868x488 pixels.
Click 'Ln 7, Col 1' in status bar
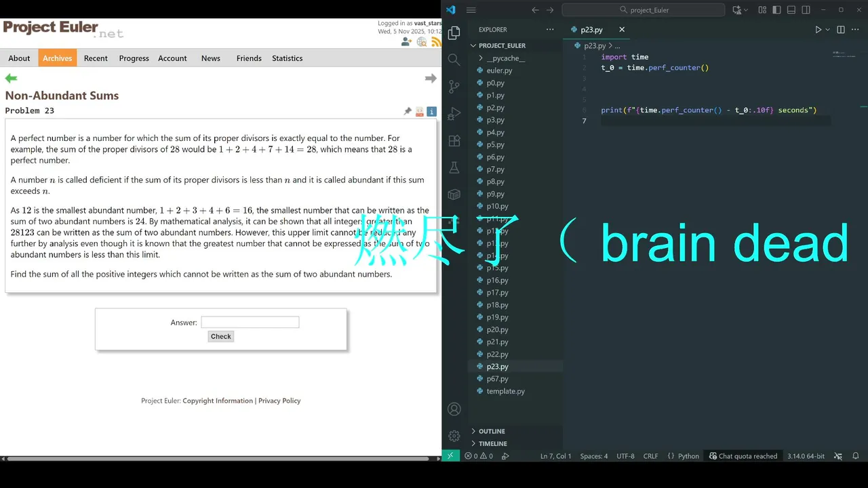[556, 456]
